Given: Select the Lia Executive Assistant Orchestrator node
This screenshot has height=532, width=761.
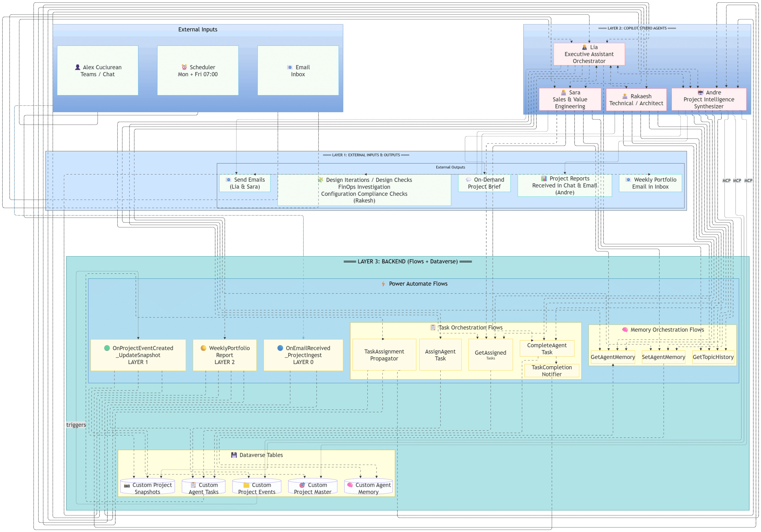Looking at the screenshot, I should pos(589,54).
